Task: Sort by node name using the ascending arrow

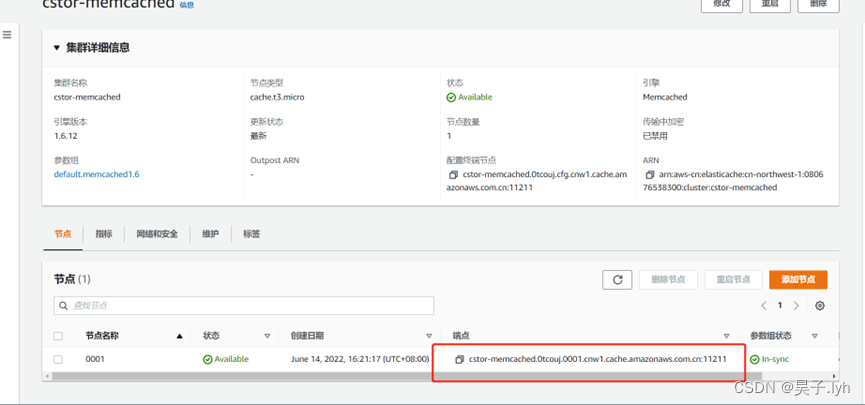Action: (179, 335)
